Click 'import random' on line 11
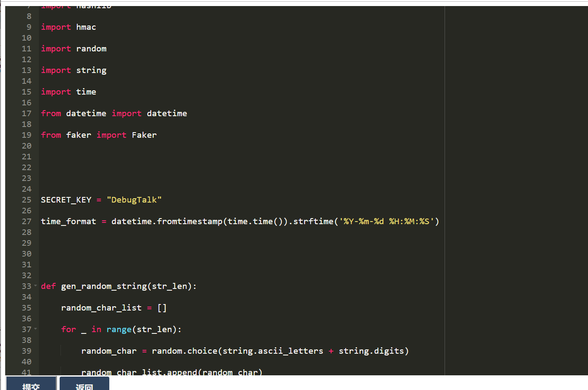Image resolution: width=588 pixels, height=390 pixels. coord(74,48)
